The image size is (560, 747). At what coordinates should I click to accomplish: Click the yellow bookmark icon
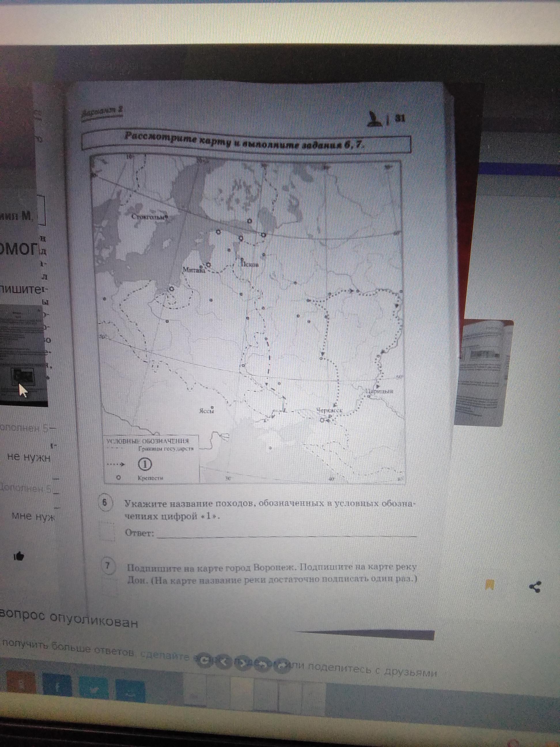[490, 584]
